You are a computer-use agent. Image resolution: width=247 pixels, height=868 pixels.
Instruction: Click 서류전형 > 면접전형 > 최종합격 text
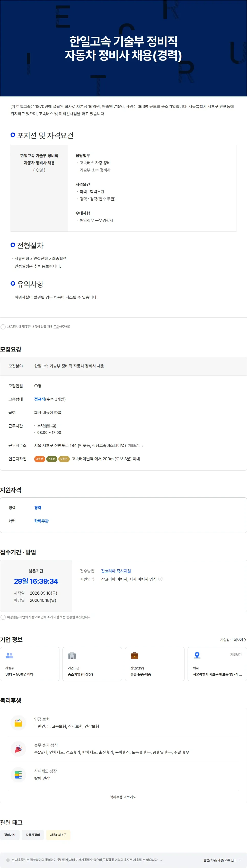tap(40, 258)
